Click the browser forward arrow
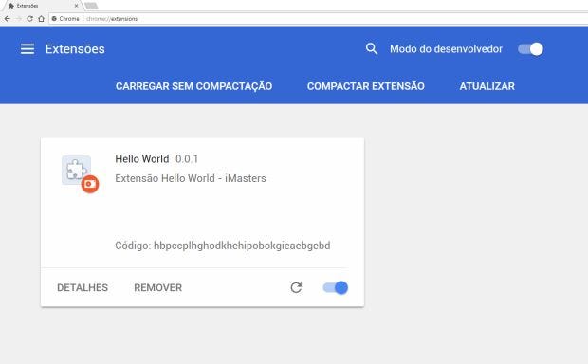Viewport: 588px width, 364px height. [x=18, y=18]
